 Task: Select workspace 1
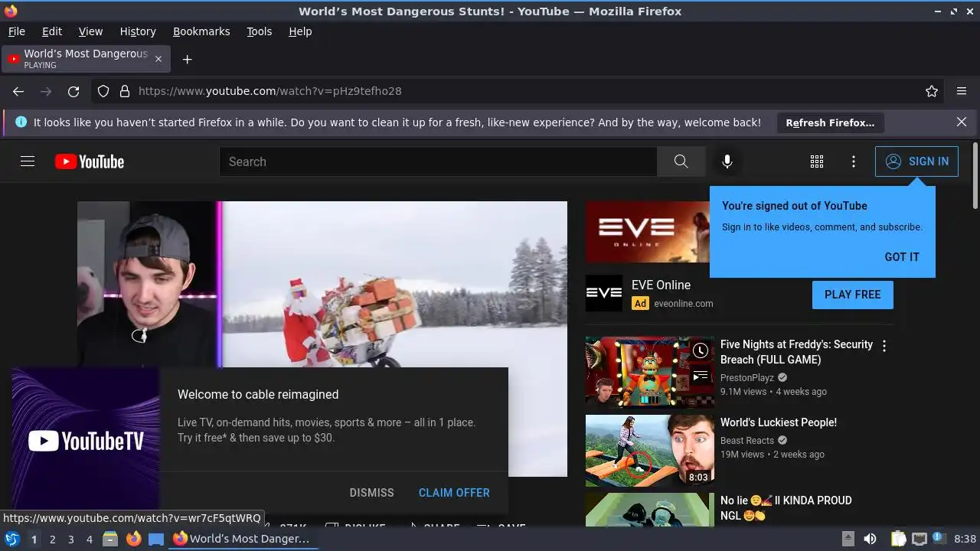click(34, 539)
